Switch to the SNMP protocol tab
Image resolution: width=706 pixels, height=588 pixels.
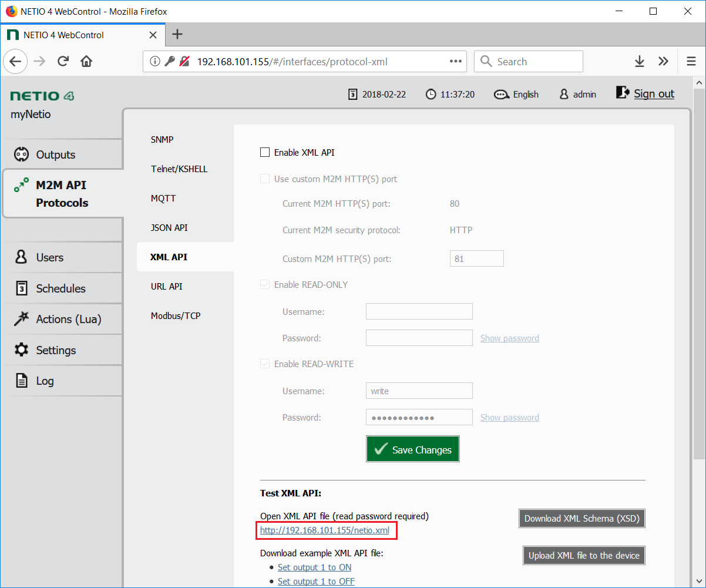tap(162, 140)
